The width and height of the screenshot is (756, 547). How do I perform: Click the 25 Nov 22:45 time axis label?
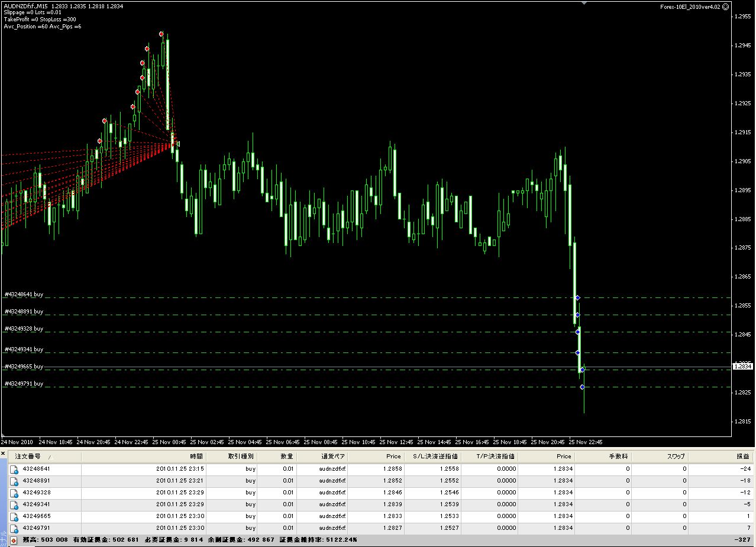(586, 442)
